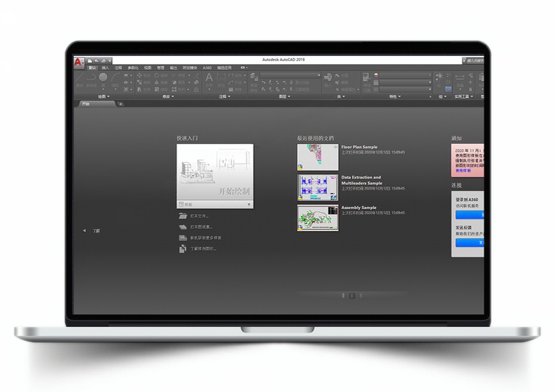Open the object color wheel picker
The image size is (555, 392).
pos(376,75)
